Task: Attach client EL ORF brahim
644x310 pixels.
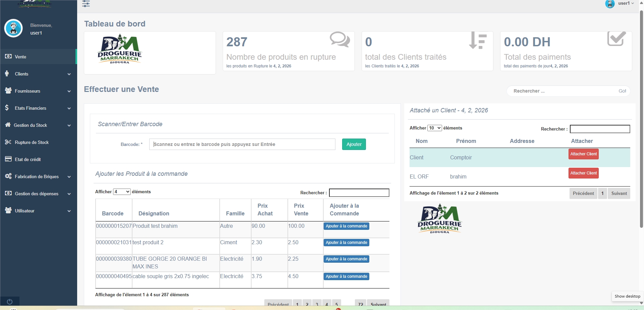Action: pyautogui.click(x=583, y=173)
